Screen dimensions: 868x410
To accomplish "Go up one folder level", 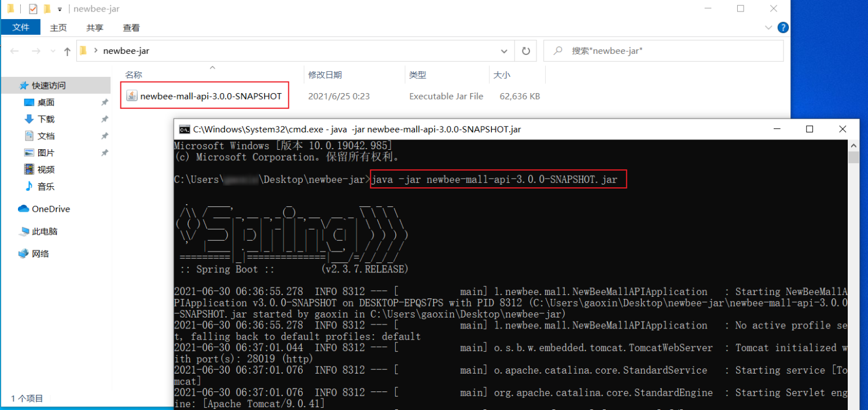I will click(67, 51).
